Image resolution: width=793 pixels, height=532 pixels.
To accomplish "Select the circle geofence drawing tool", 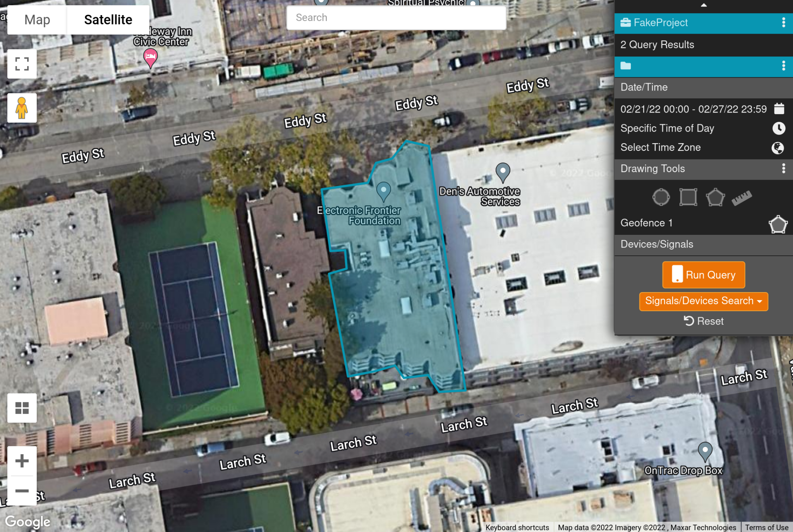I will [x=661, y=197].
